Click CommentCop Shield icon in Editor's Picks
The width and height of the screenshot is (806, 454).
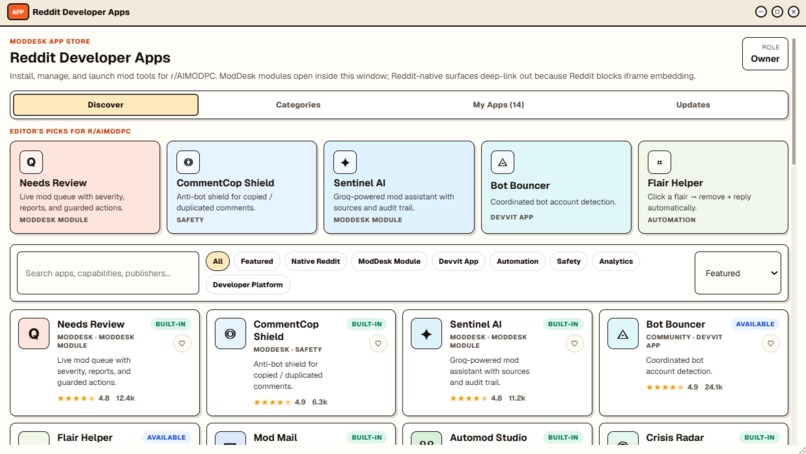click(188, 162)
